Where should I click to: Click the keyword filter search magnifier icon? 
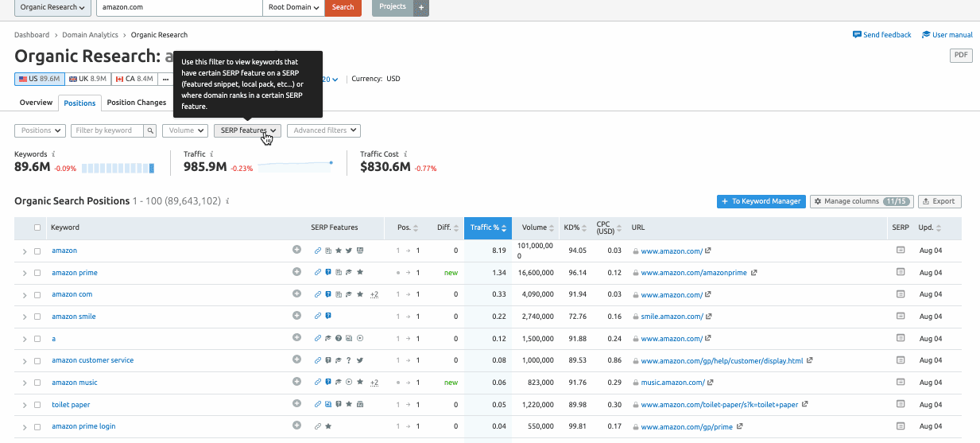[149, 130]
